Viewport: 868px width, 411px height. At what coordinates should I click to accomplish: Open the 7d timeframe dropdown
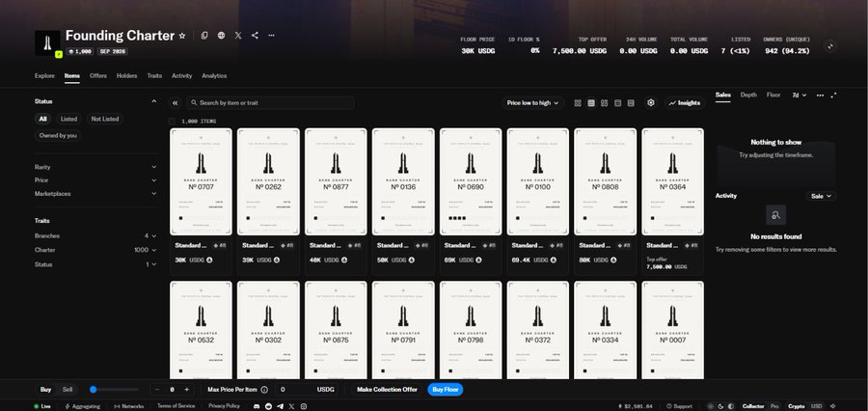799,96
